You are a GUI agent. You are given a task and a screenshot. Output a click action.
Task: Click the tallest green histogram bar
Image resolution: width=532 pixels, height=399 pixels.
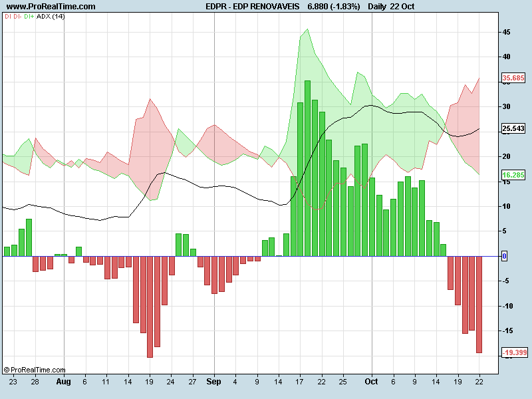pyautogui.click(x=307, y=168)
